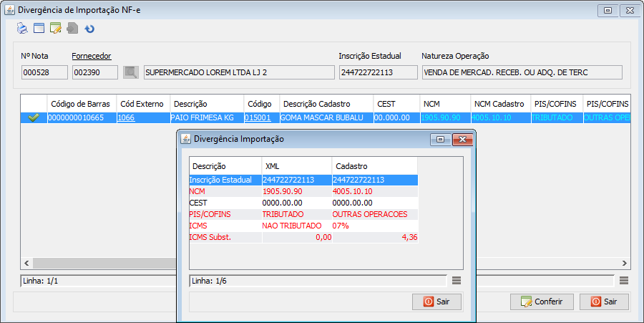Click the NCM Cadastro column header
The image size is (644, 323).
point(501,104)
